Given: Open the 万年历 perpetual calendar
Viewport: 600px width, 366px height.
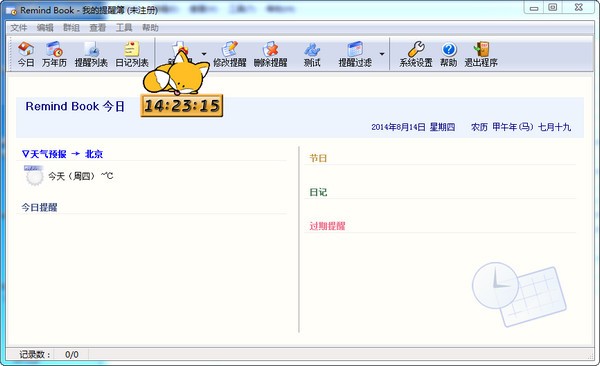Looking at the screenshot, I should [54, 54].
